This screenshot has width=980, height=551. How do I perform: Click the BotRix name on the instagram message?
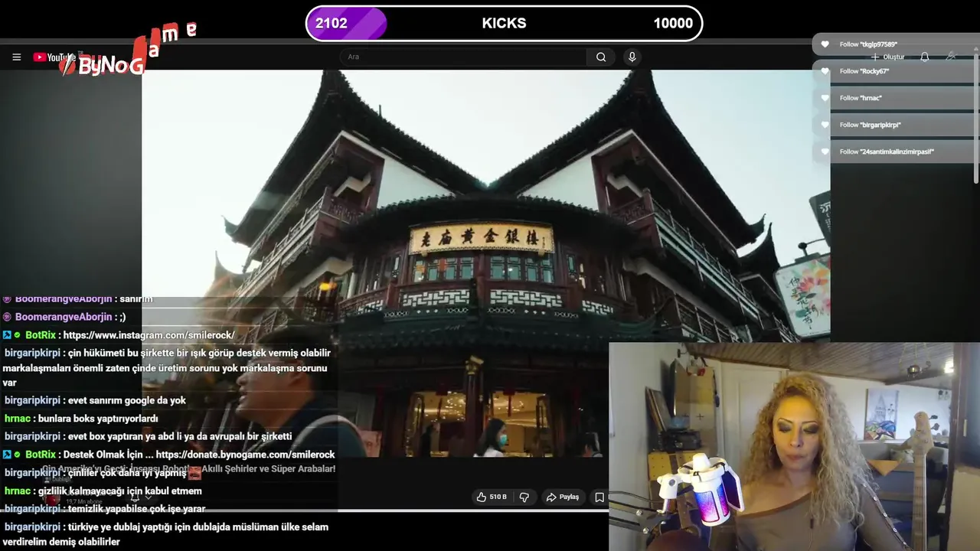click(x=41, y=335)
